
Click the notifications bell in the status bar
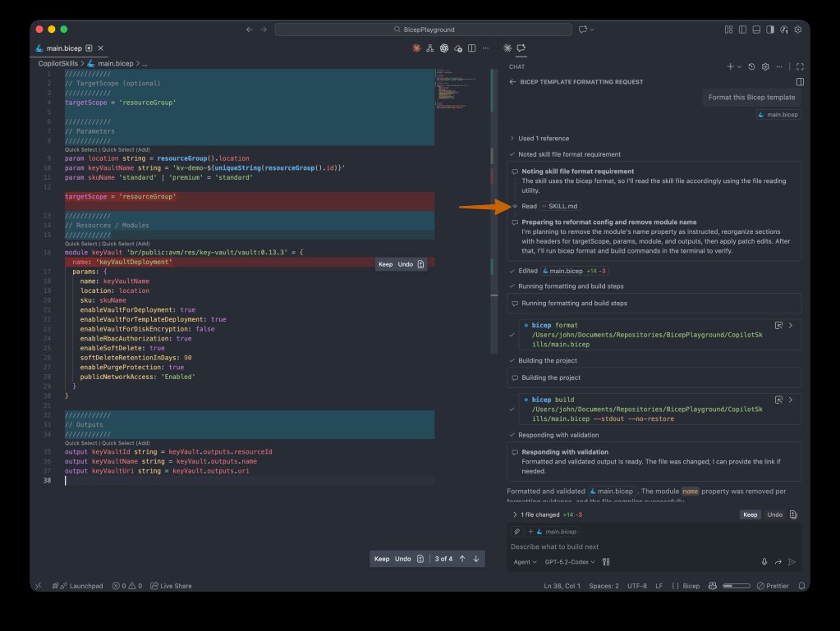[801, 586]
